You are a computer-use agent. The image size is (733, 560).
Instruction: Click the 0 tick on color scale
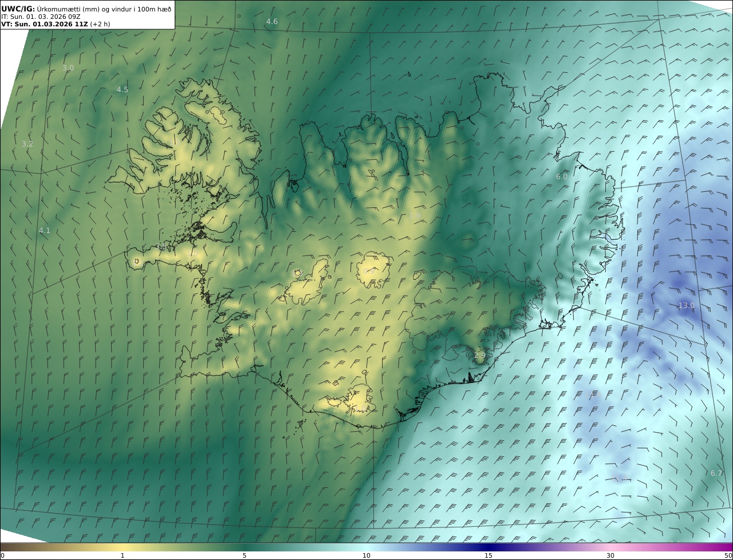(x=2, y=555)
